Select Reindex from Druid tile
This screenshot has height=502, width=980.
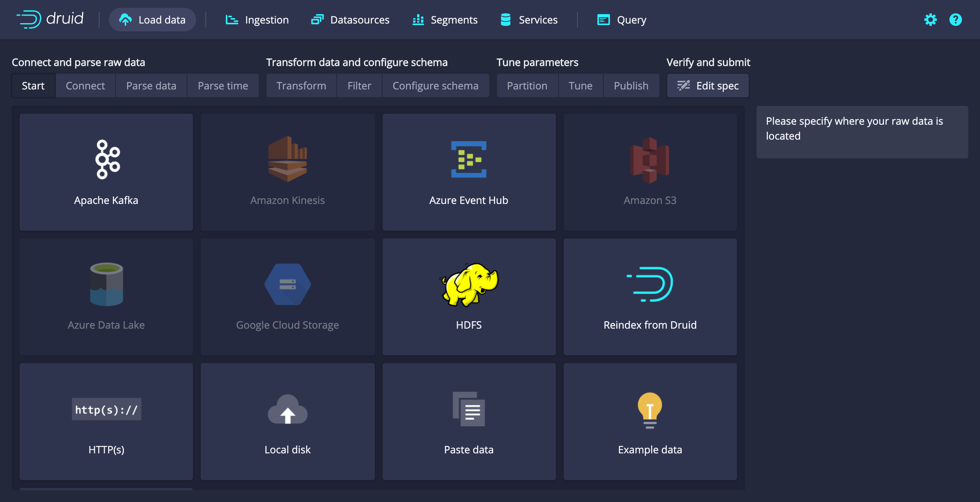point(650,297)
